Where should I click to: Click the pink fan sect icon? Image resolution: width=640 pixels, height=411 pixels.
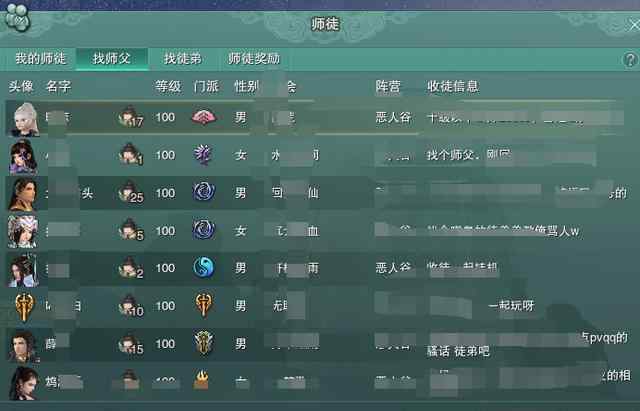point(203,117)
